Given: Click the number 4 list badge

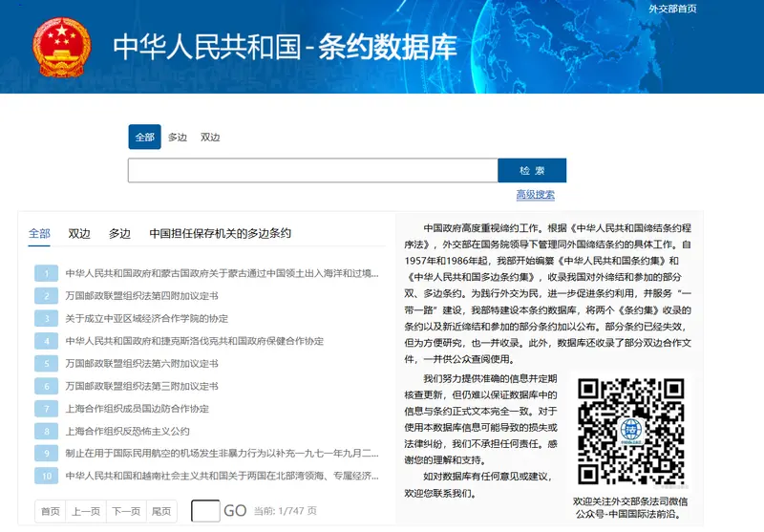Looking at the screenshot, I should [46, 341].
